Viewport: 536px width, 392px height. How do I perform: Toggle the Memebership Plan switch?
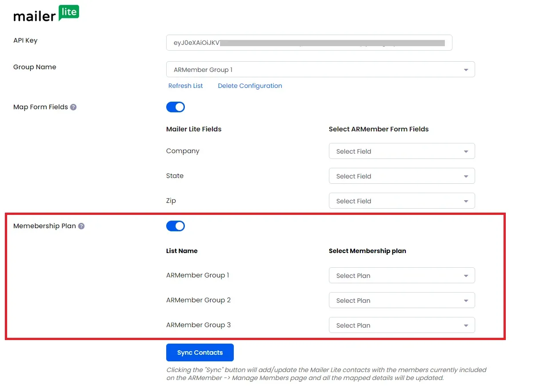coord(176,226)
